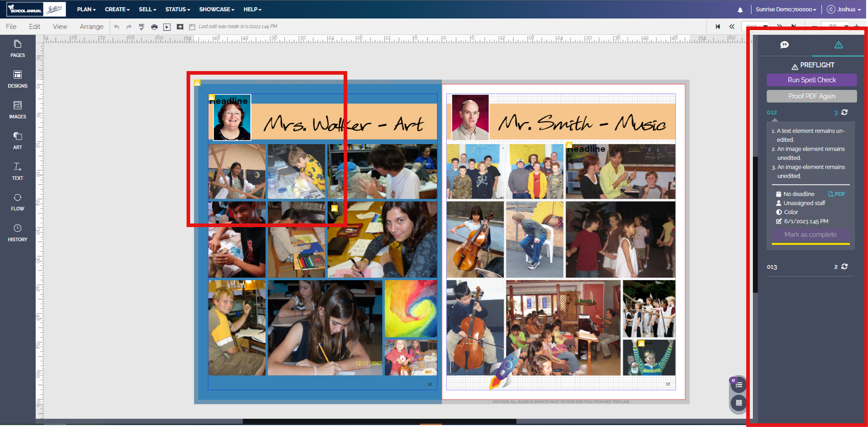Click the add comment toolbar icon

click(x=180, y=27)
